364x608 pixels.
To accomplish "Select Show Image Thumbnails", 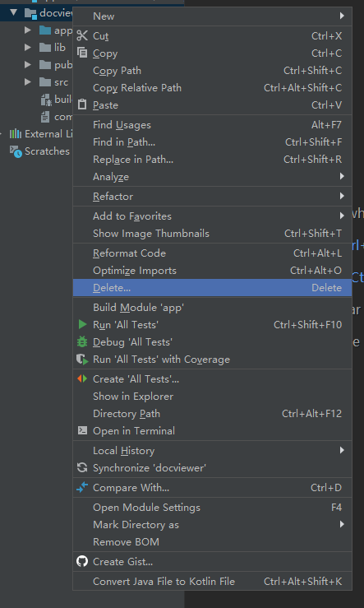I will click(x=212, y=234).
